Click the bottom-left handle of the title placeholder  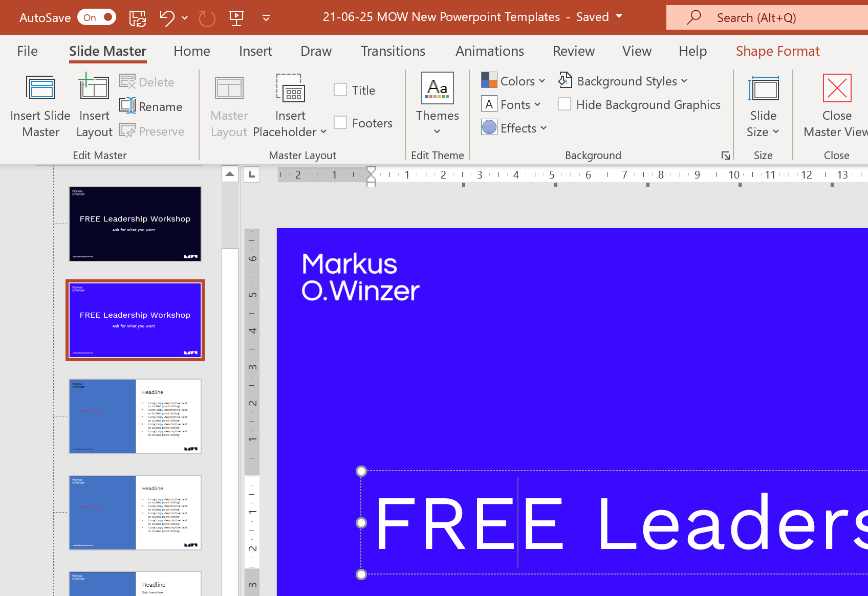[x=361, y=575]
